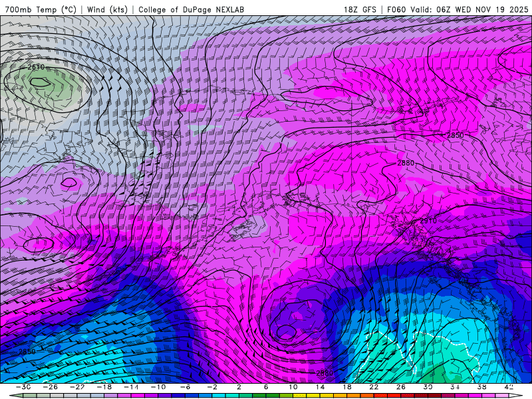
Task: Click the positive 30 value on the color scale
Action: tap(428, 387)
